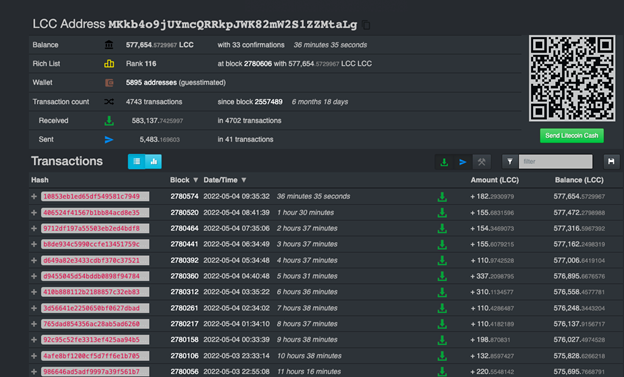This screenshot has height=377, width=624.
Task: Open block number 2780574
Action: click(184, 197)
